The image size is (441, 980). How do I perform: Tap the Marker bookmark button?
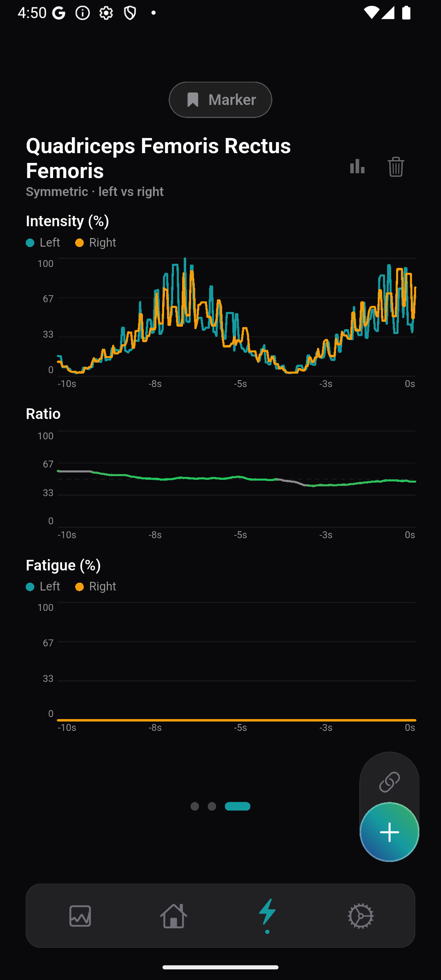(x=220, y=100)
